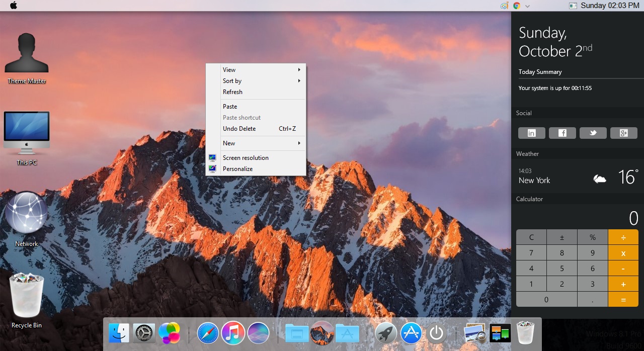Image resolution: width=644 pixels, height=351 pixels.
Task: Open System Preferences gear in the dock
Action: tap(144, 333)
